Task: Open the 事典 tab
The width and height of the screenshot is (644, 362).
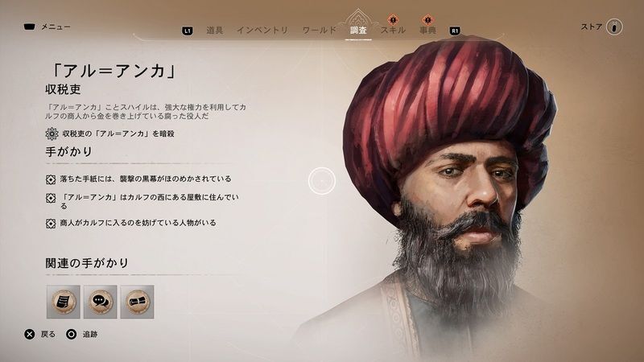Action: point(427,31)
